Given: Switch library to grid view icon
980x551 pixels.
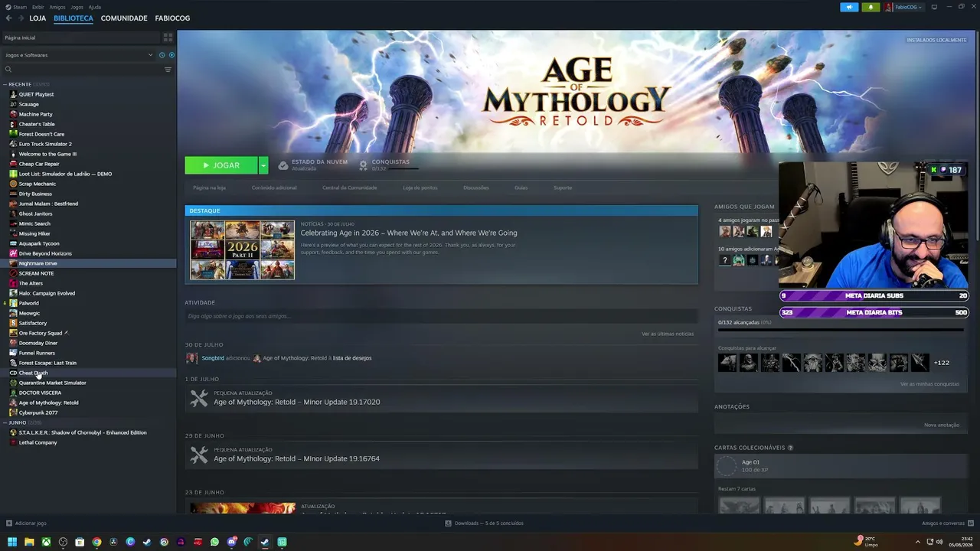Looking at the screenshot, I should point(168,37).
